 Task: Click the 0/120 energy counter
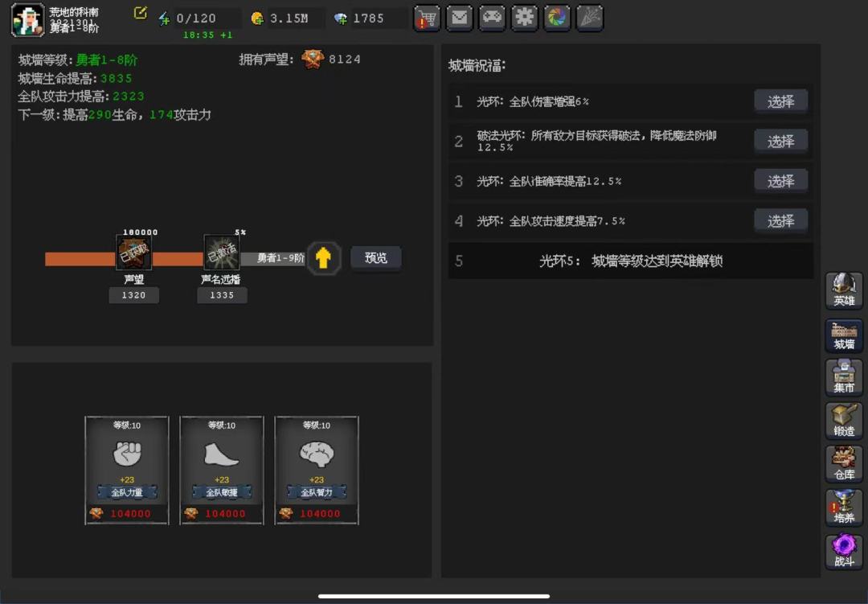(x=196, y=18)
